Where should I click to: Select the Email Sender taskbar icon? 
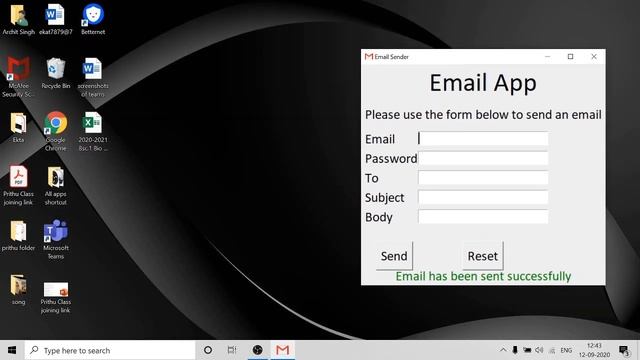point(282,350)
